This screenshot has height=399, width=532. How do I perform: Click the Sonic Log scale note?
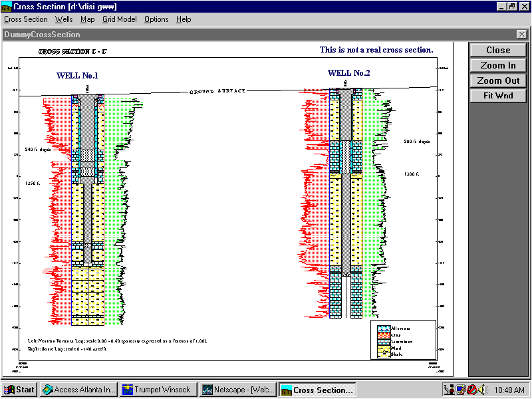(x=67, y=348)
